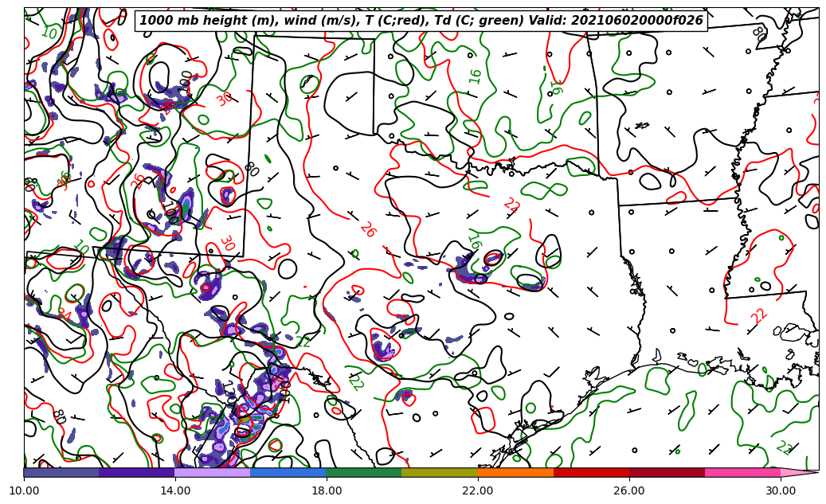Select the slate-blue 10–12 colorbar segment
The image size is (826, 504).
(61, 472)
